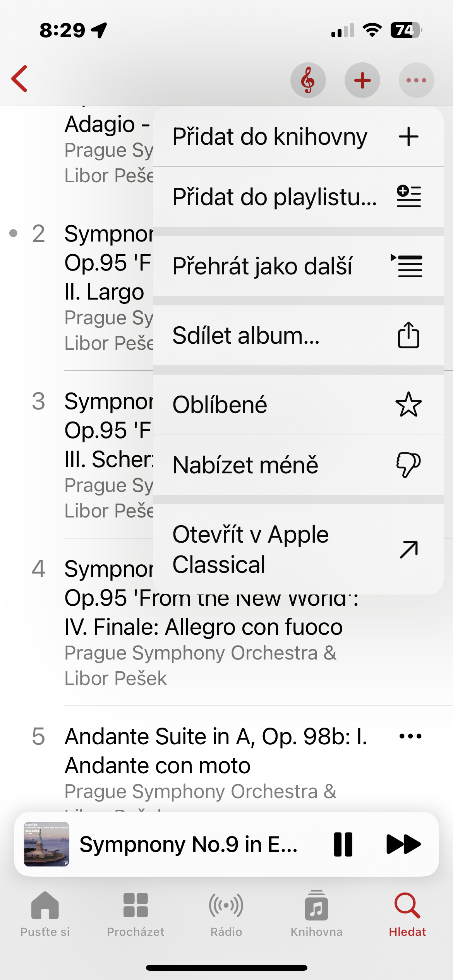Screen dimensions: 453x980
Task: Open the Pusťte si tab
Action: click(x=45, y=913)
